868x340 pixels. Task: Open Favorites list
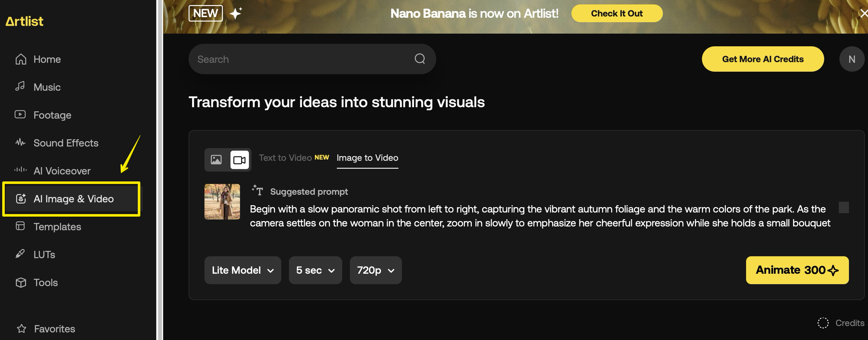[x=46, y=329]
